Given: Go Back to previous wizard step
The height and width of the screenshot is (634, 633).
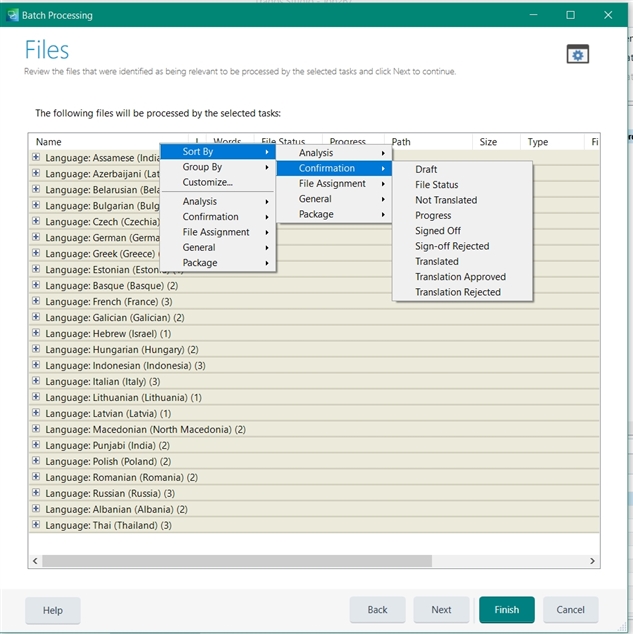Looking at the screenshot, I should 378,610.
